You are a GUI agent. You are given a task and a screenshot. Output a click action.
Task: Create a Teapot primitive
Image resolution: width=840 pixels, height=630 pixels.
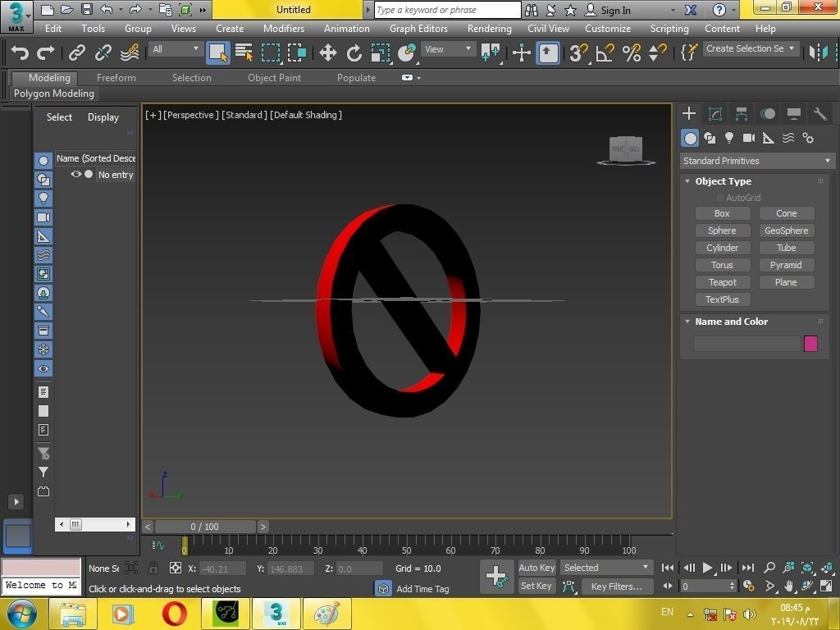[722, 282]
